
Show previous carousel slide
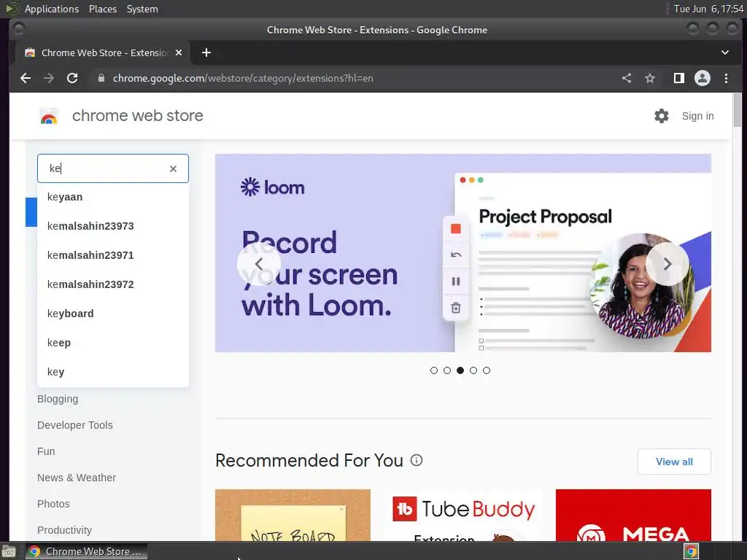point(259,264)
